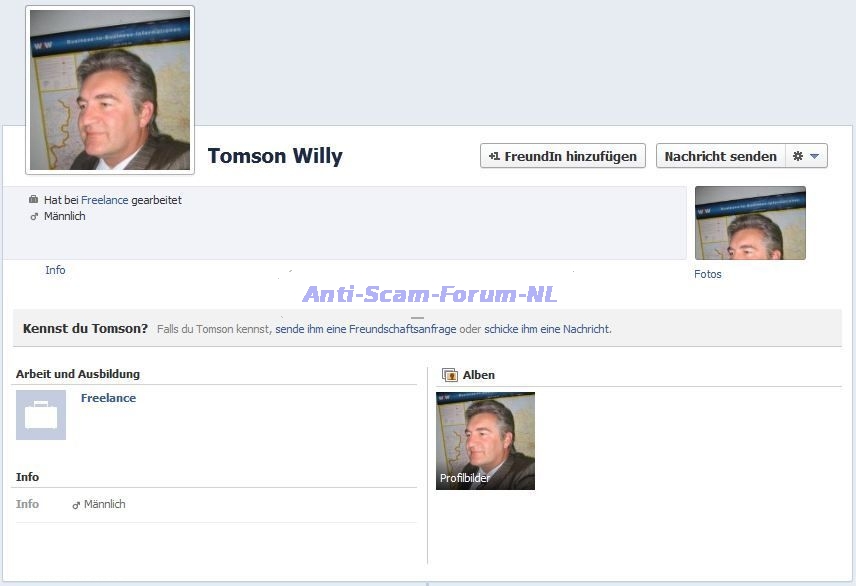Open the Fotos tab label
Screen dimensions: 856x586
(x=708, y=274)
